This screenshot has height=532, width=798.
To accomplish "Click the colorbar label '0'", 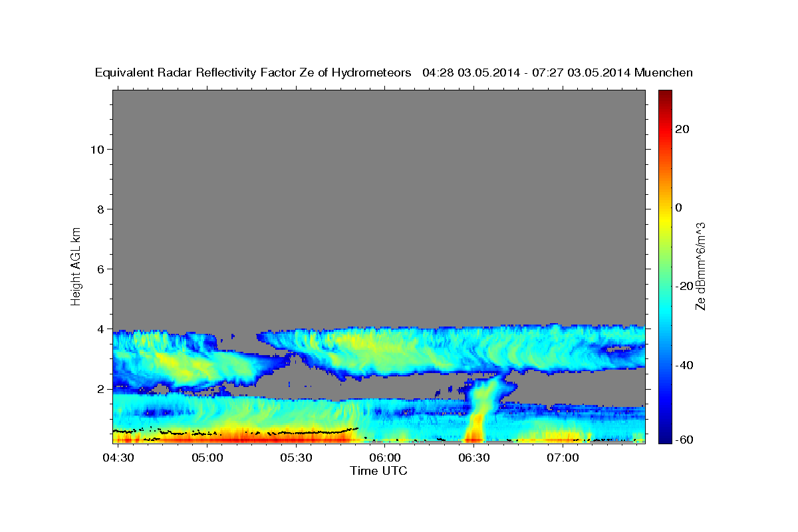I will coord(679,207).
